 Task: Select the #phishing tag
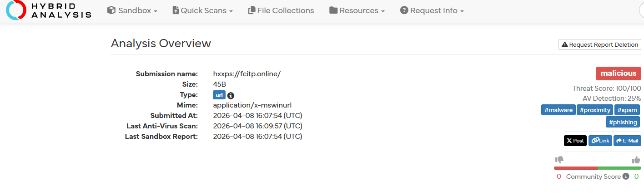(624, 122)
